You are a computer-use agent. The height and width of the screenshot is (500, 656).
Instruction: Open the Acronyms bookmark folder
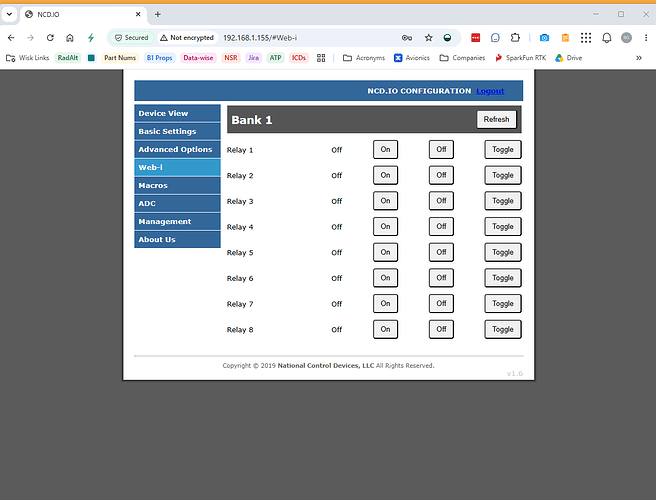click(364, 58)
